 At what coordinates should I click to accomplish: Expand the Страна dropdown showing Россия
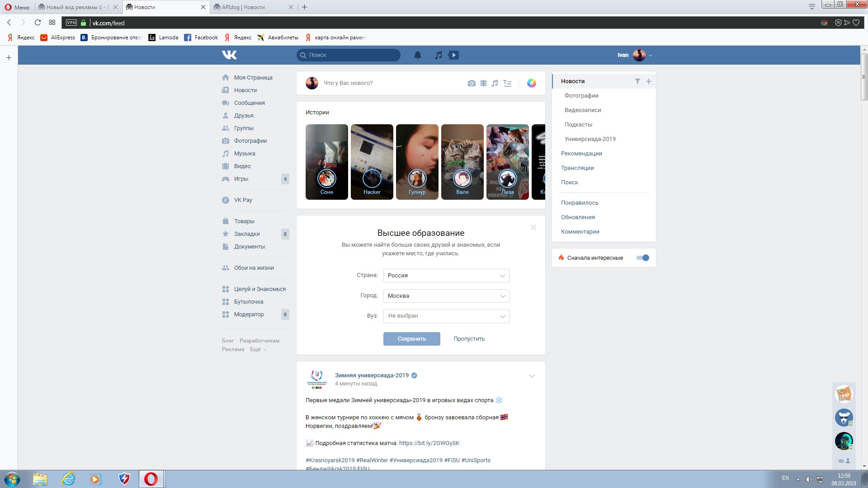446,276
